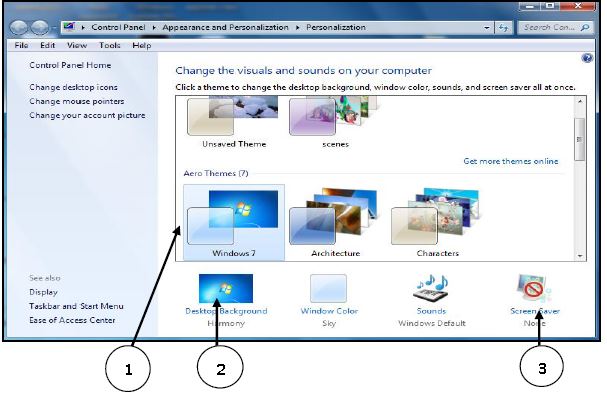Expand the arrow before Control Panel breadcrumb
607x395 pixels.
pyautogui.click(x=83, y=27)
